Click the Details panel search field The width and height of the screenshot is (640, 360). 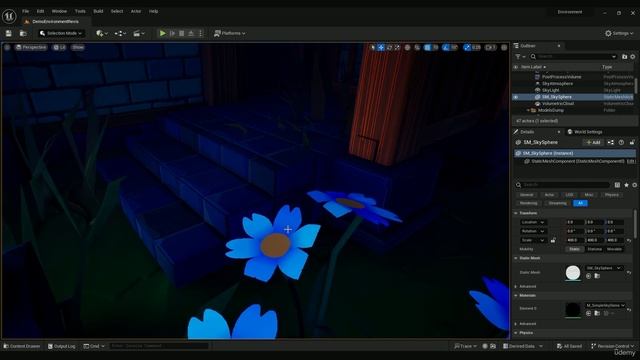(563, 185)
